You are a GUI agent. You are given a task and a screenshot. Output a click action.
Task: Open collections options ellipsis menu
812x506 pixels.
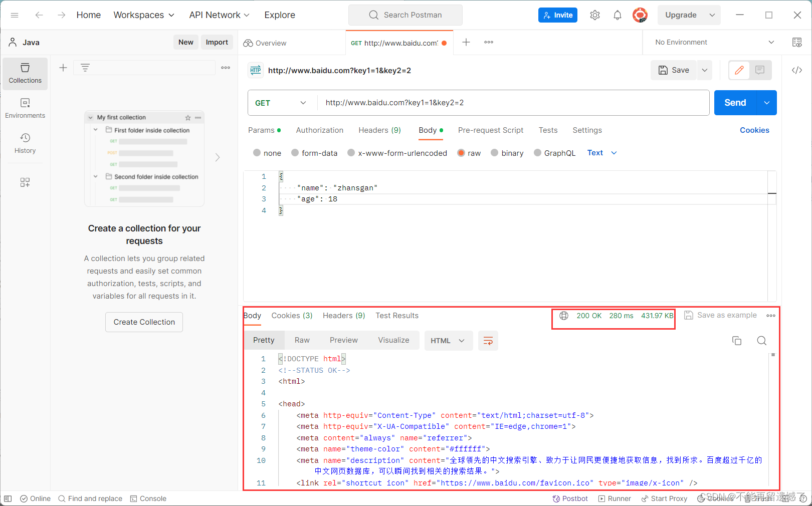pyautogui.click(x=226, y=68)
